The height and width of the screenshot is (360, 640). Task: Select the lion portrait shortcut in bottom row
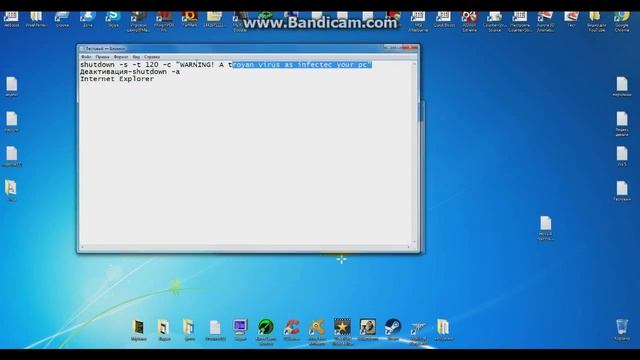(368, 329)
